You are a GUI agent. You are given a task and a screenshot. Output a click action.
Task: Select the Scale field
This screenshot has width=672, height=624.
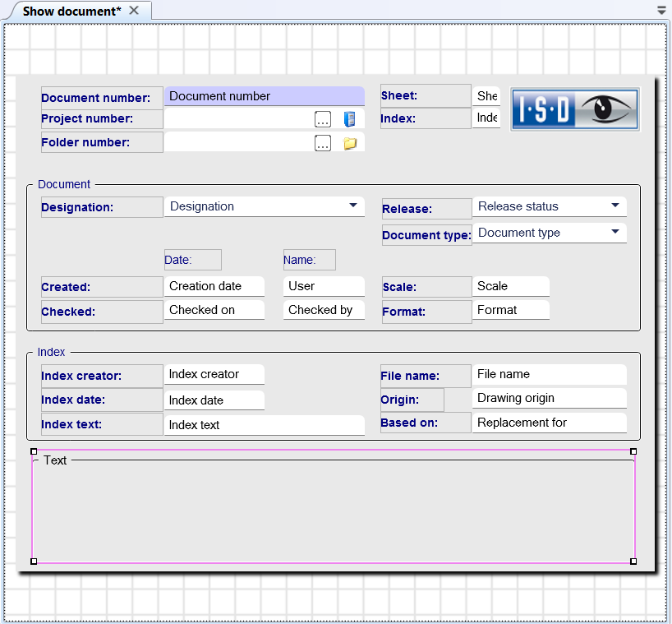tap(510, 286)
